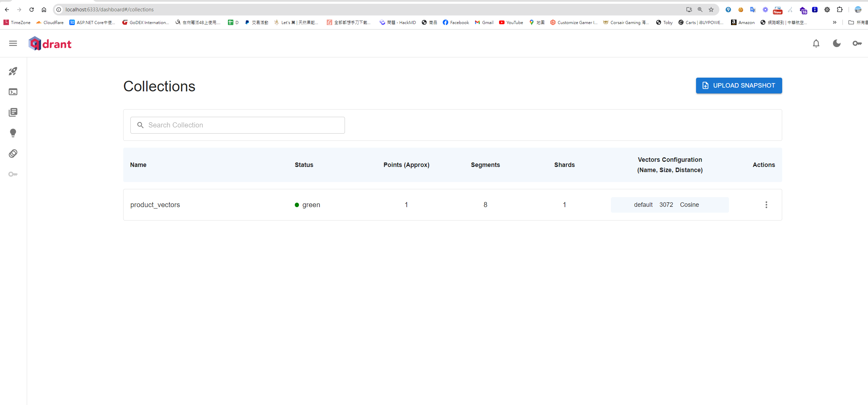Open Tutorials via the lightbulb sidebar icon
Image resolution: width=868 pixels, height=405 pixels.
coord(13,133)
